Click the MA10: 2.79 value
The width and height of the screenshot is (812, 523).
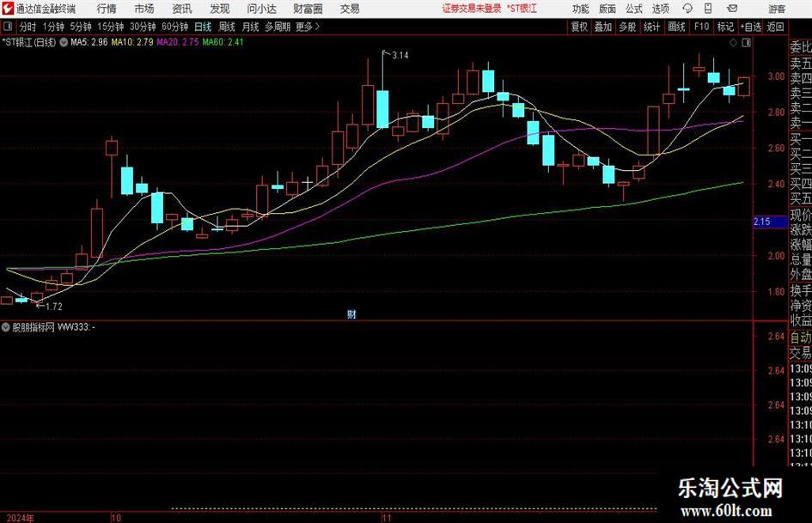(132, 42)
